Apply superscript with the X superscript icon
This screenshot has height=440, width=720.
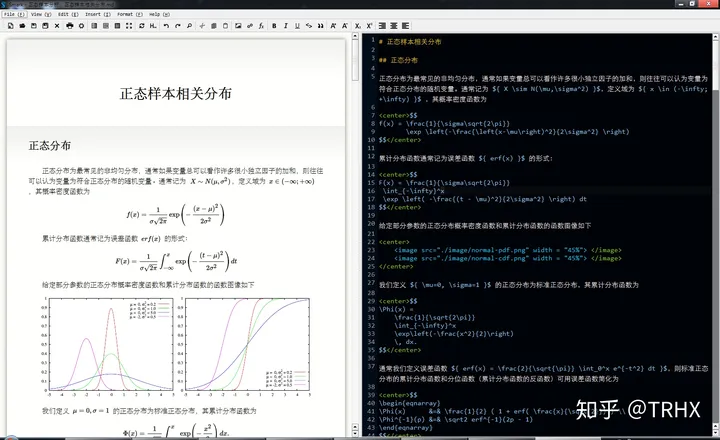click(369, 26)
